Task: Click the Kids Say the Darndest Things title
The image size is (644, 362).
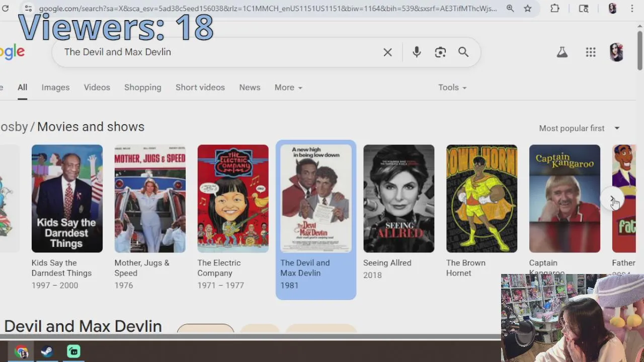Action: click(61, 268)
